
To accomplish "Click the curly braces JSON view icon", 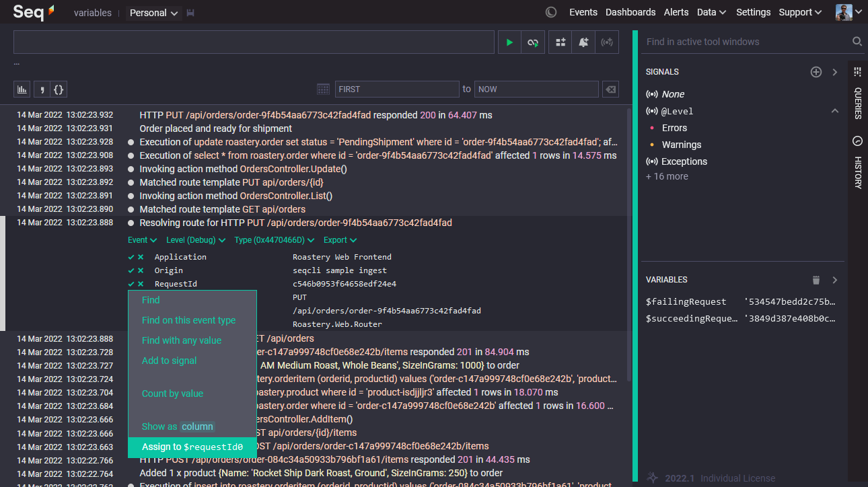I will pyautogui.click(x=59, y=89).
